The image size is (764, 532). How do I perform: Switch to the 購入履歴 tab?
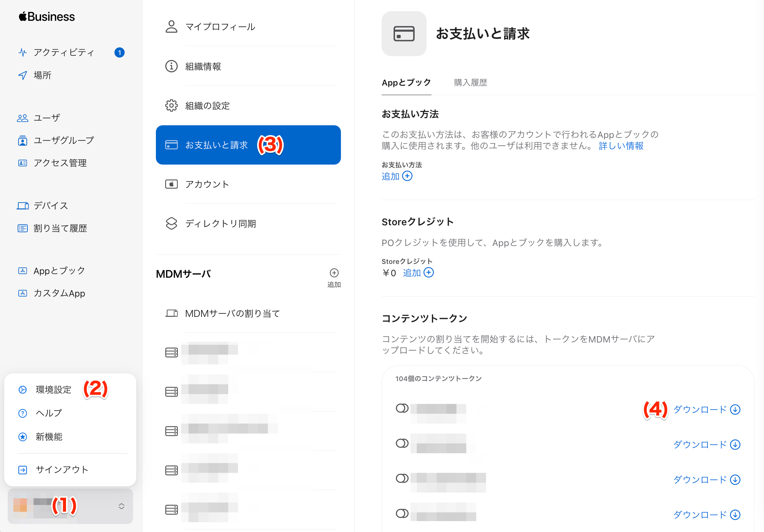click(470, 83)
